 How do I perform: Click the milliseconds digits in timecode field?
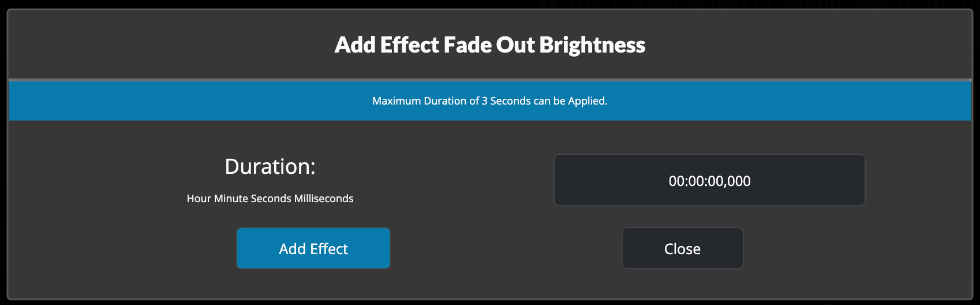click(x=739, y=181)
